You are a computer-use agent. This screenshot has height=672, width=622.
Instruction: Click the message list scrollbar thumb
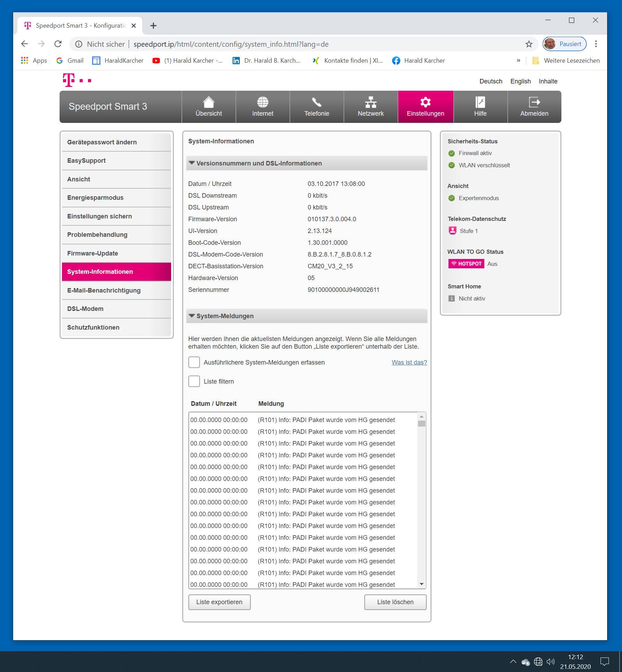421,424
